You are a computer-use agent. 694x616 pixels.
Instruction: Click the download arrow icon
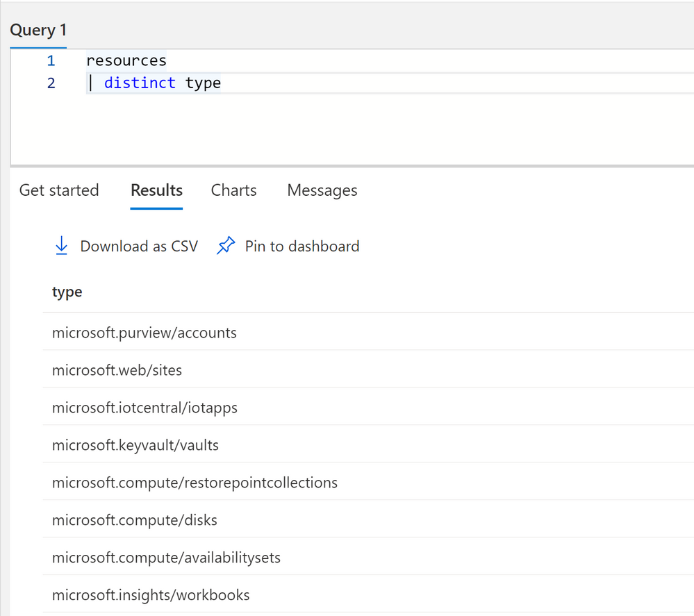(x=62, y=246)
